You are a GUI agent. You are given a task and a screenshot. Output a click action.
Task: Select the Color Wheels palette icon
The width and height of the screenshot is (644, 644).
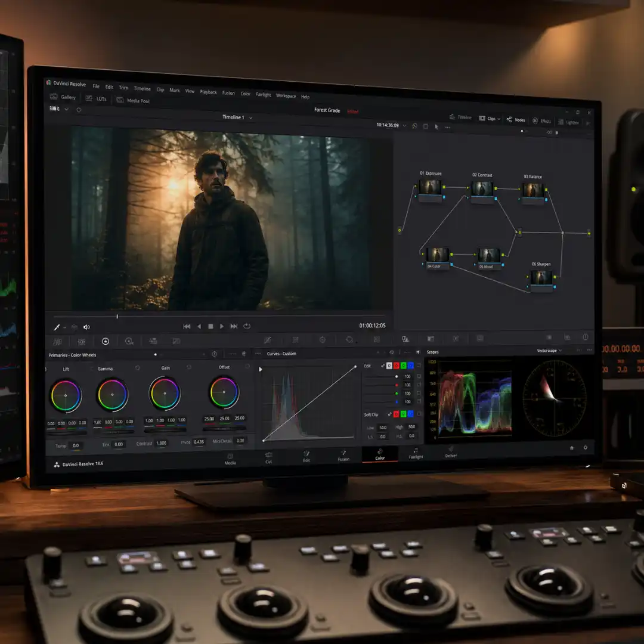[106, 341]
